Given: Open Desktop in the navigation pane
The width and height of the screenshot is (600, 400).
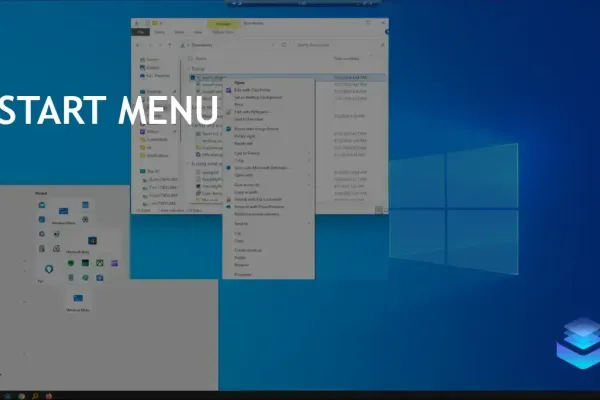Looking at the screenshot, I should (x=153, y=92).
